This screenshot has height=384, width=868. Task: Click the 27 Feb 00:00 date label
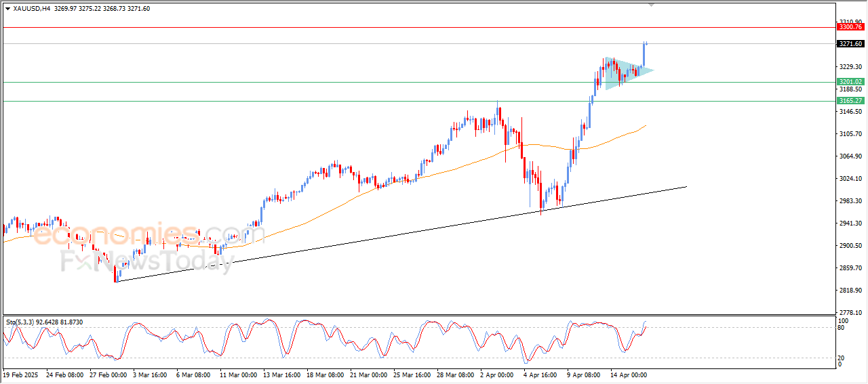(108, 375)
